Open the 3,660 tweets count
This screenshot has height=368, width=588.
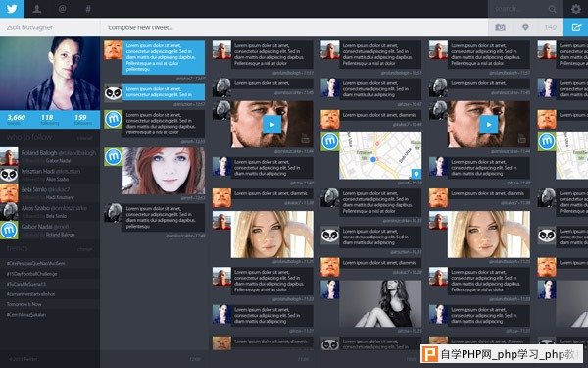pyautogui.click(x=16, y=119)
